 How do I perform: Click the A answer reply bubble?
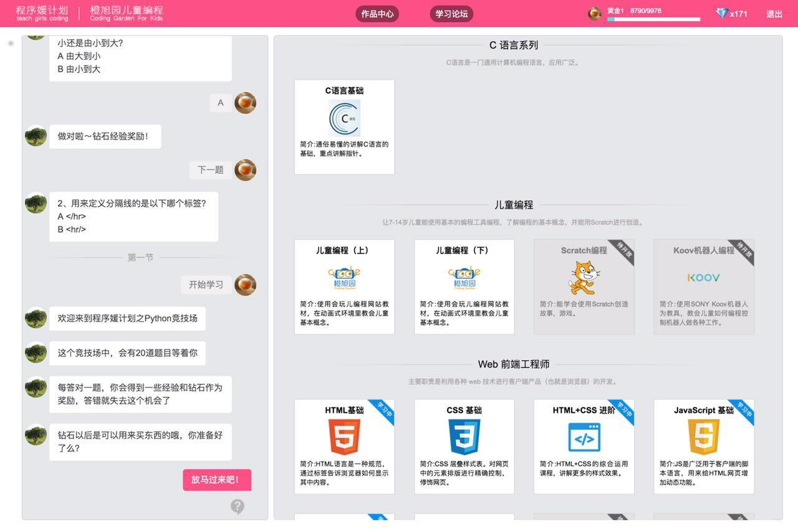pos(221,103)
